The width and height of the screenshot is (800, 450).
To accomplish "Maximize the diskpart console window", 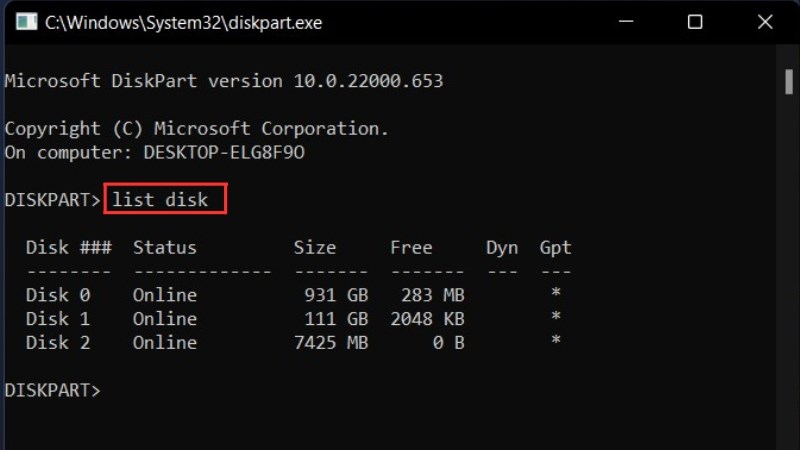I will click(x=694, y=21).
